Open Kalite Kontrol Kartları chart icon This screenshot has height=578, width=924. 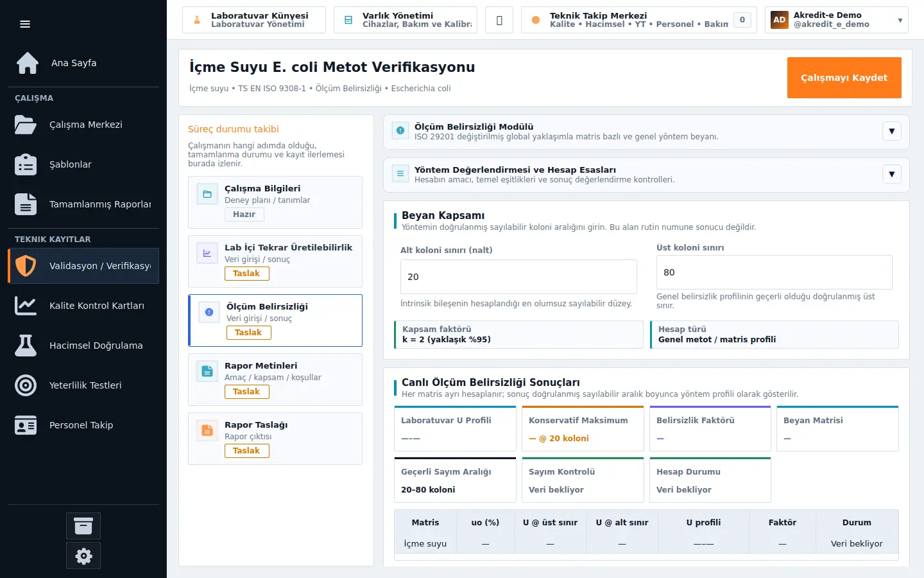coord(26,306)
